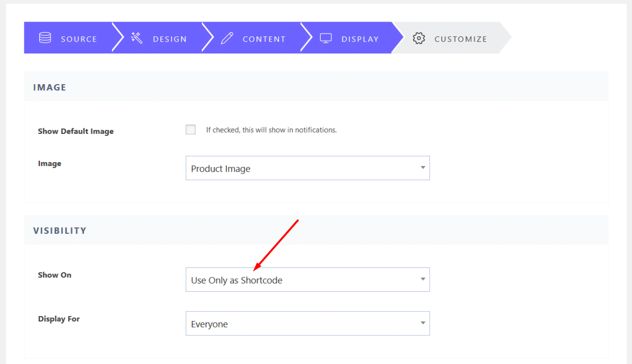
Task: Click the caret icon on the Show On dropdown
Action: pos(422,279)
